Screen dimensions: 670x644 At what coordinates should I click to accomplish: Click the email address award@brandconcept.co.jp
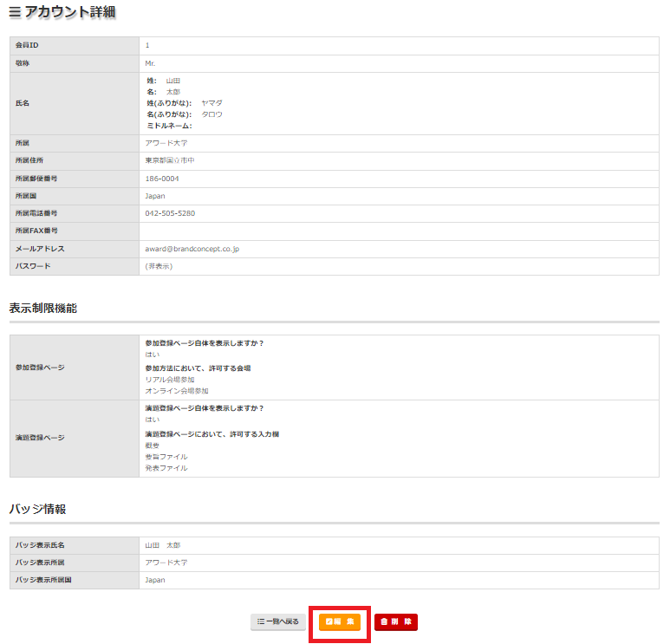coord(192,249)
